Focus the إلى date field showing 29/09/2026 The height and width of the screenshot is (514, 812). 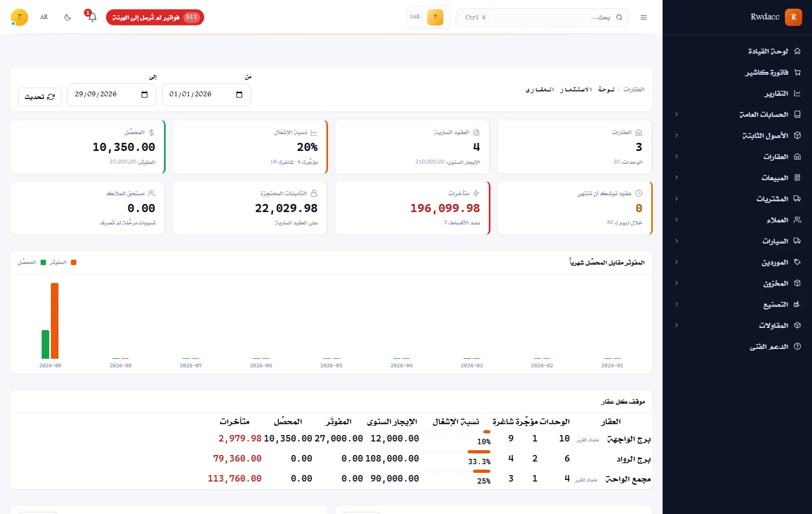112,95
